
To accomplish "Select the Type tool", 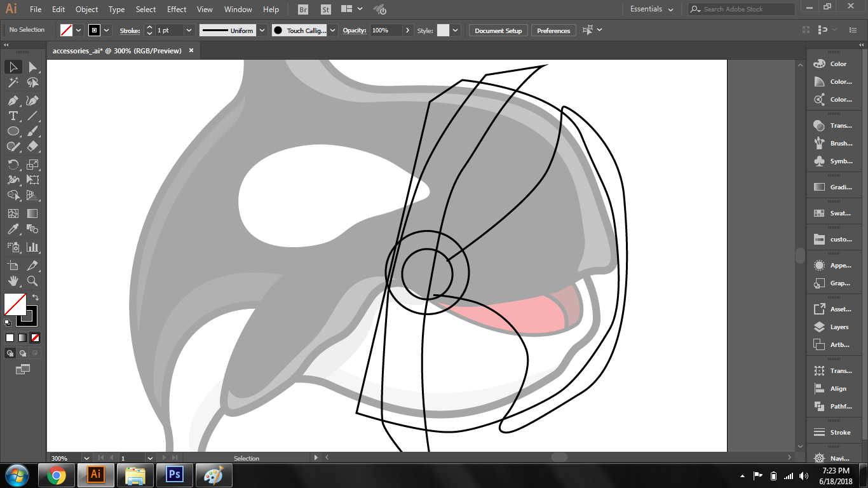I will coord(13,116).
